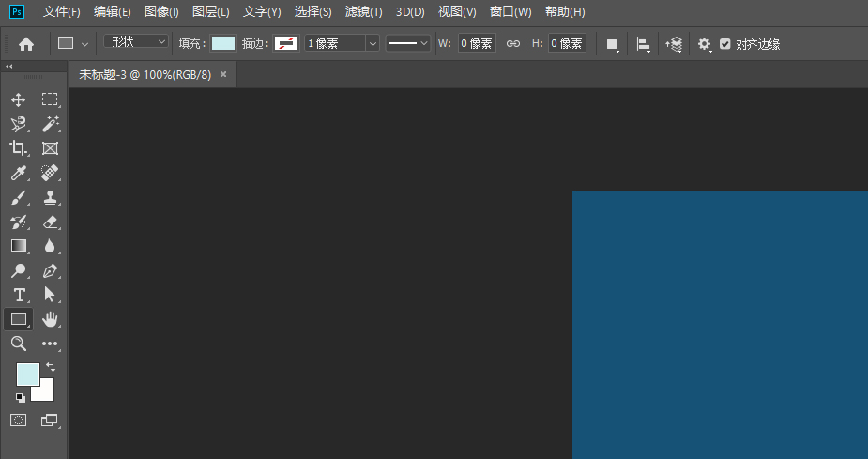Select the Eyedropper tool
This screenshot has width=868, height=459.
(19, 173)
